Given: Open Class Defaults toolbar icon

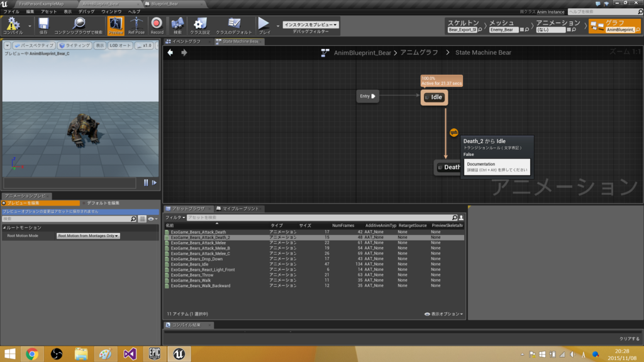Looking at the screenshot, I should click(x=234, y=26).
